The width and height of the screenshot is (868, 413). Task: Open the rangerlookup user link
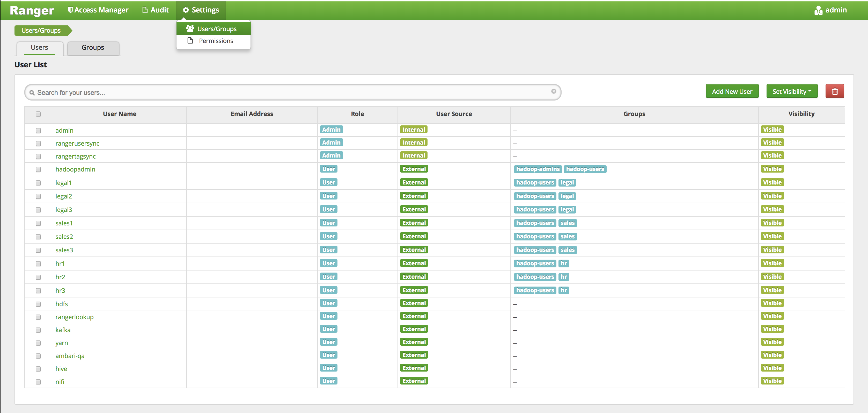tap(75, 317)
